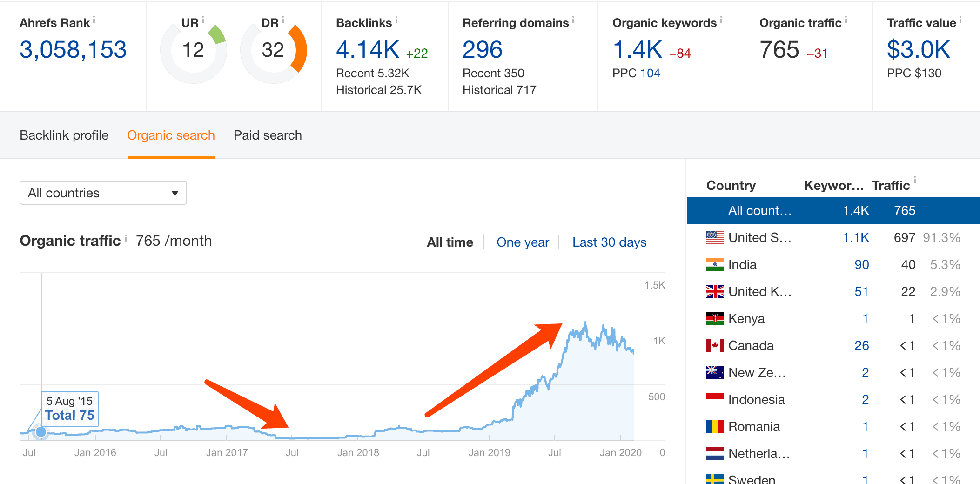
Task: Click info icon beside Traffic value
Action: (x=960, y=20)
